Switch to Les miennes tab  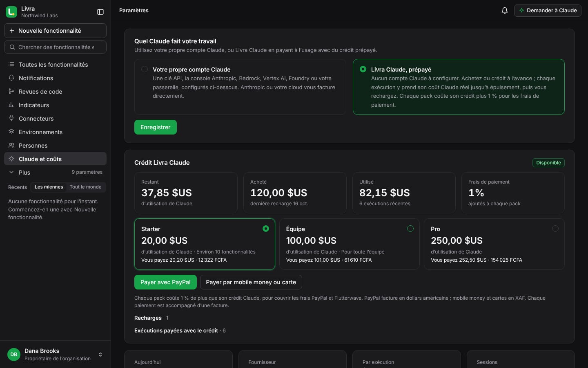click(49, 187)
